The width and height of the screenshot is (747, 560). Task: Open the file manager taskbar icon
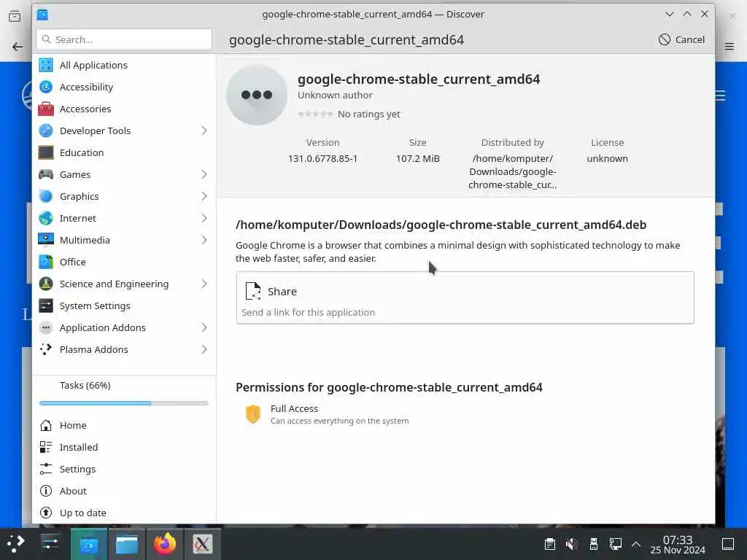point(127,544)
